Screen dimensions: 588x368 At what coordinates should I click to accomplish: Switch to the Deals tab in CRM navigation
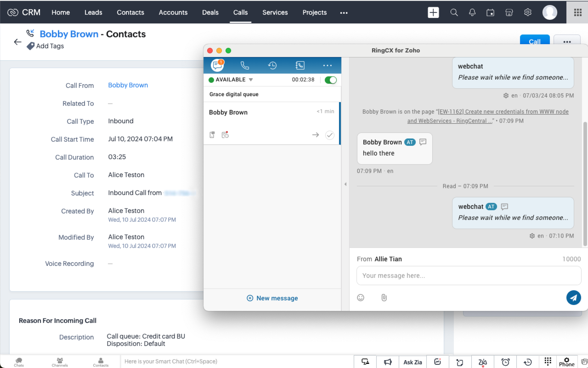(x=210, y=12)
